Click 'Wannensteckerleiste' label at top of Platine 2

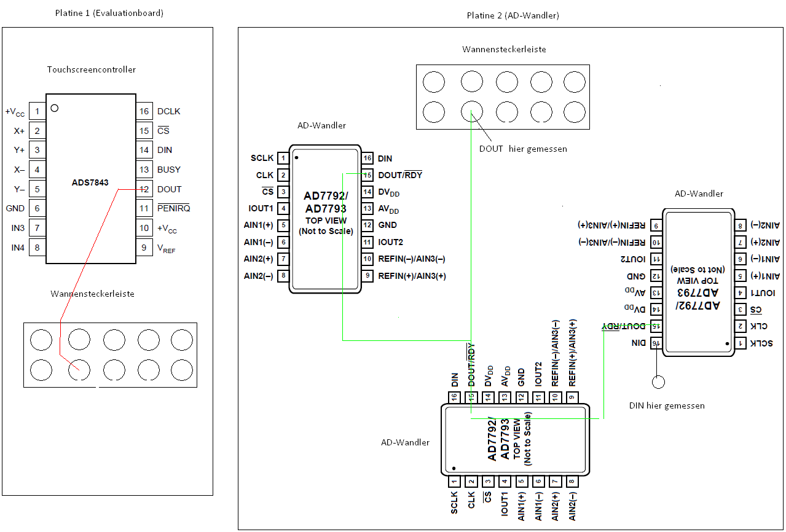[x=504, y=49]
